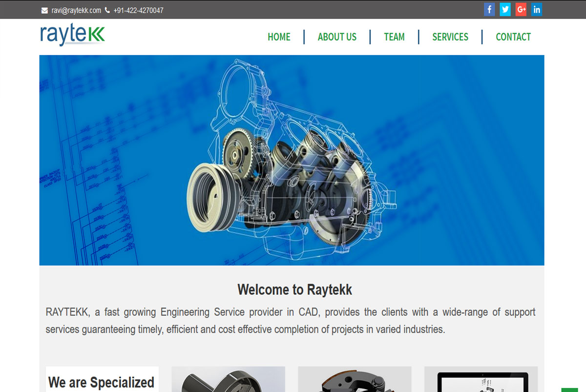Viewport: 586px width, 392px height.
Task: Select TEAM in the navigation bar
Action: [x=394, y=37]
